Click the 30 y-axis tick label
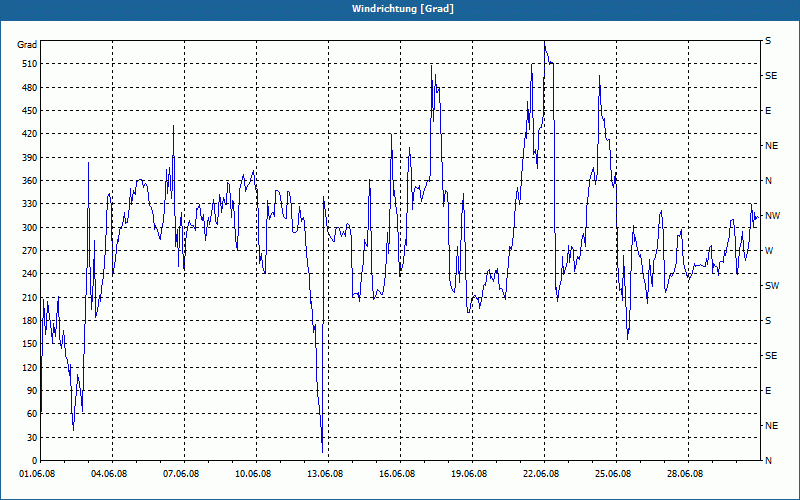The width and height of the screenshot is (800, 500). (x=32, y=437)
